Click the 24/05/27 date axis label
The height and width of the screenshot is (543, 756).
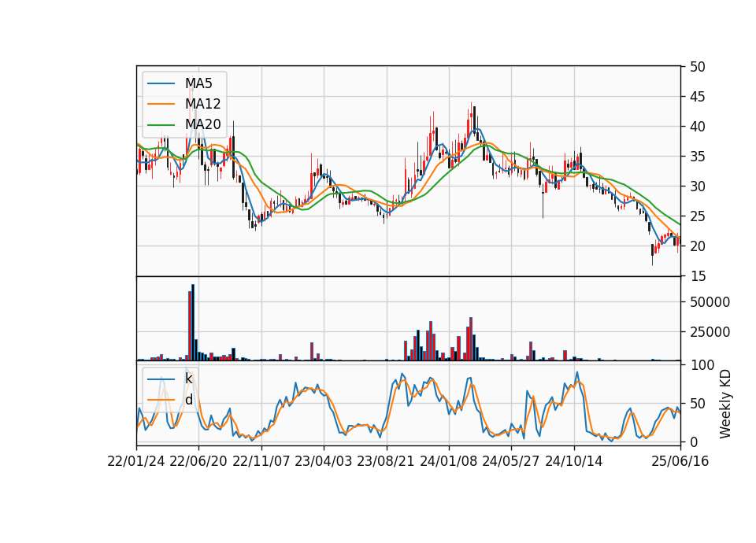point(511,461)
